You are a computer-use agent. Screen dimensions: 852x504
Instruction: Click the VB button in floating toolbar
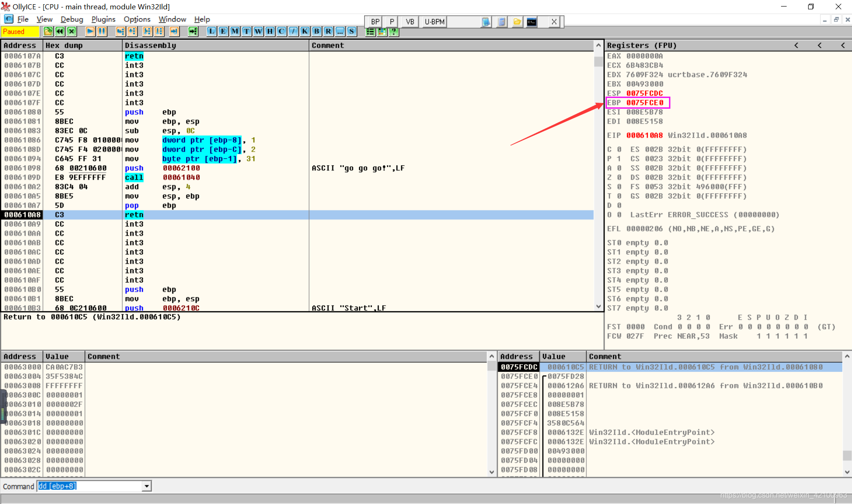(x=410, y=21)
